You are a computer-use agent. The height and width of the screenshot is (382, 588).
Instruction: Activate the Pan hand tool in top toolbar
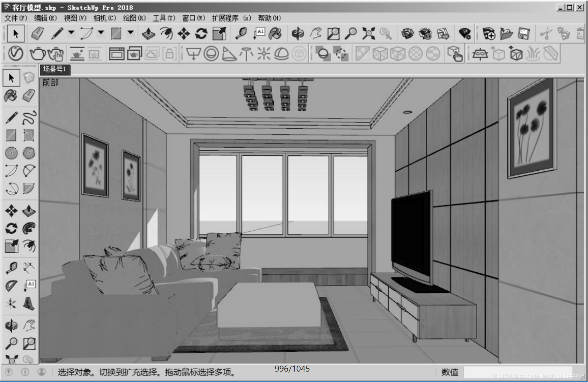click(316, 34)
